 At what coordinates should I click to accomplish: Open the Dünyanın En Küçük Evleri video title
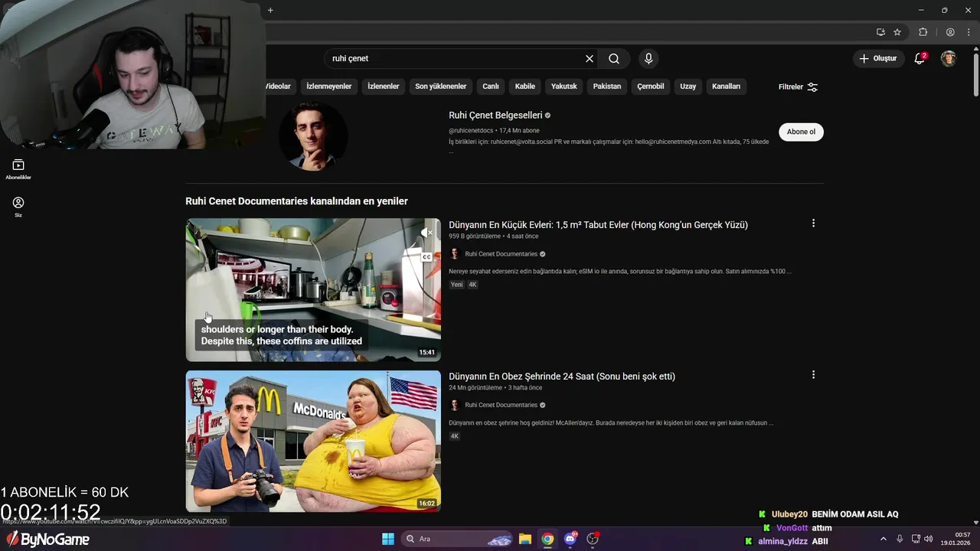tap(598, 225)
